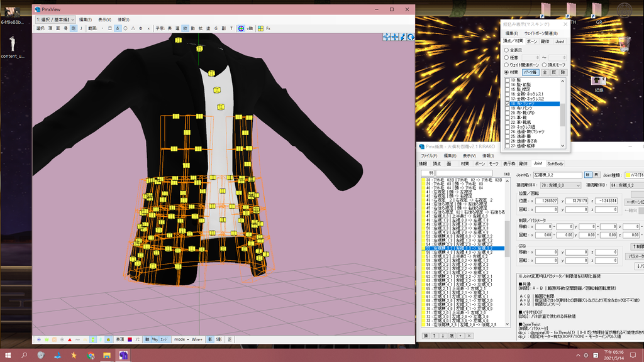Choose circle range selection tool
The image size is (644, 362).
click(x=125, y=28)
